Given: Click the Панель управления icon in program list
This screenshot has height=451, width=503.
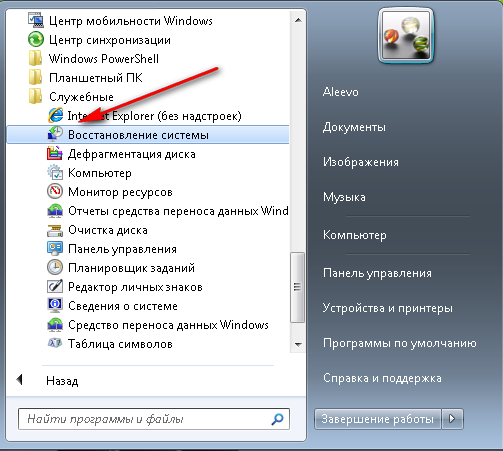Looking at the screenshot, I should 55,249.
